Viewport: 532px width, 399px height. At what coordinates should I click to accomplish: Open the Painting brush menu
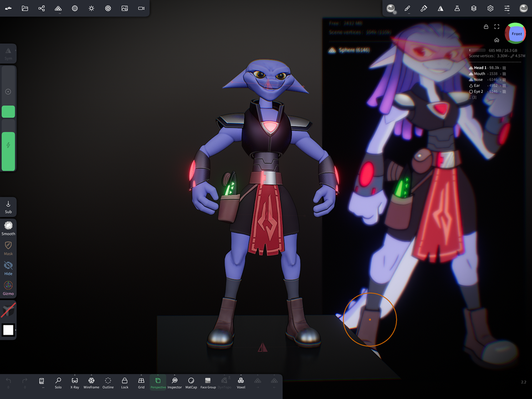[424, 8]
